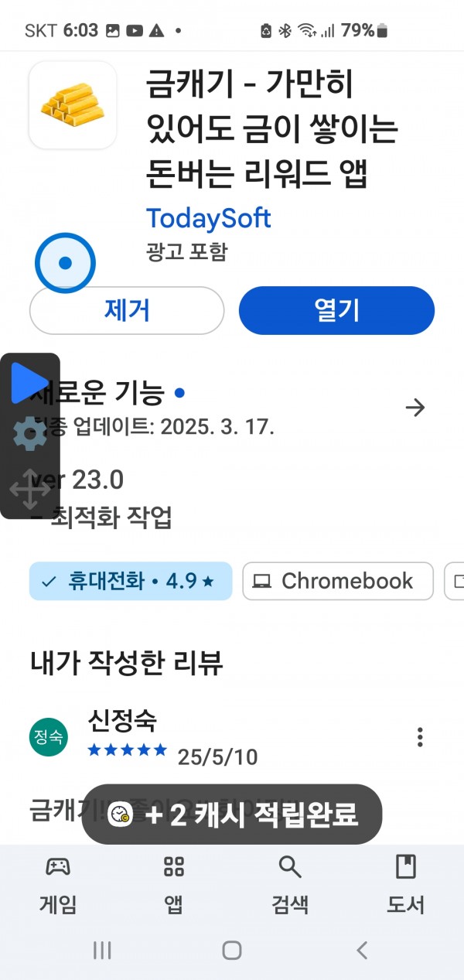The height and width of the screenshot is (980, 464).
Task: Tap the +2 캐시 적립완료 toast notification
Action: coord(232,814)
